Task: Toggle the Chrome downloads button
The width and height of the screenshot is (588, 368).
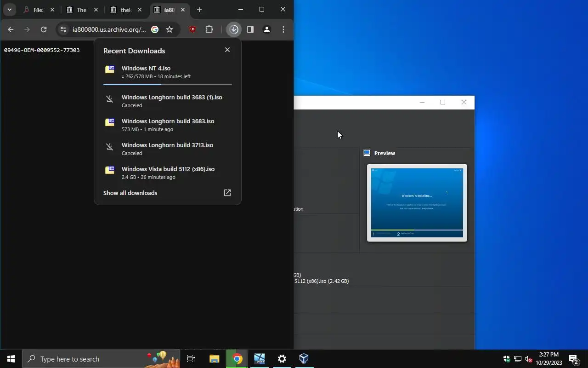Action: (234, 29)
